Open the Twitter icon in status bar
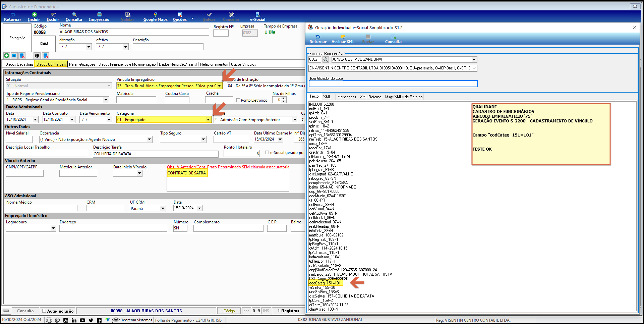 [91, 320]
